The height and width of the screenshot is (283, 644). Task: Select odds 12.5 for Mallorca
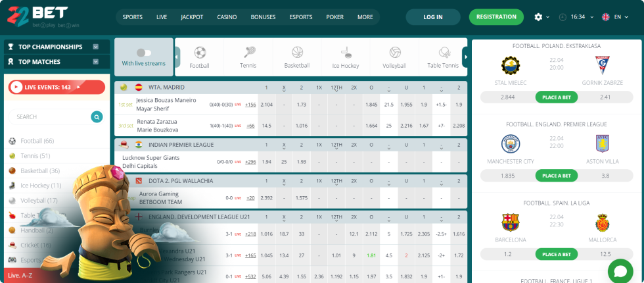point(605,254)
